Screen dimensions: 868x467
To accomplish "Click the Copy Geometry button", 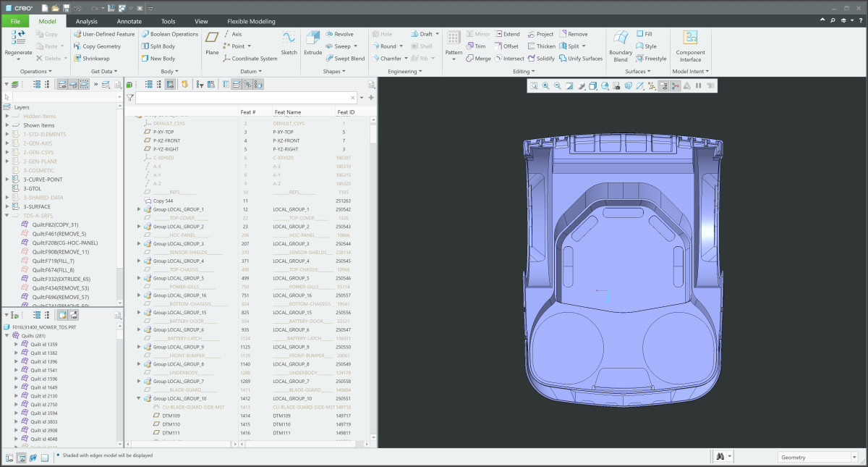I will (x=96, y=46).
